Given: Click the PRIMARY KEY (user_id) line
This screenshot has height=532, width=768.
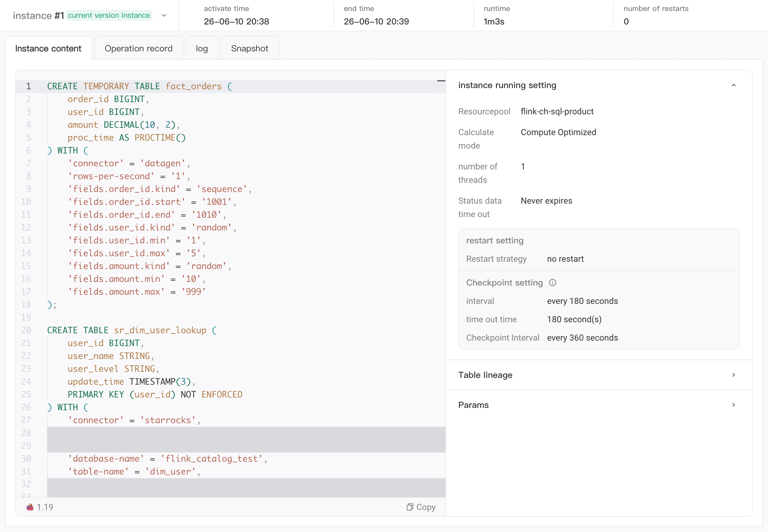Looking at the screenshot, I should (155, 394).
